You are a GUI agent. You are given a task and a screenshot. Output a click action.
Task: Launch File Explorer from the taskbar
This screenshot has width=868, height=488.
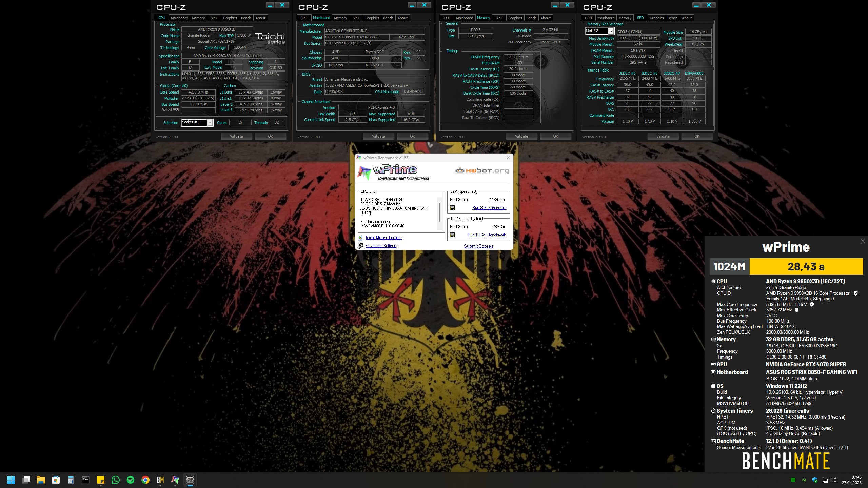41,480
